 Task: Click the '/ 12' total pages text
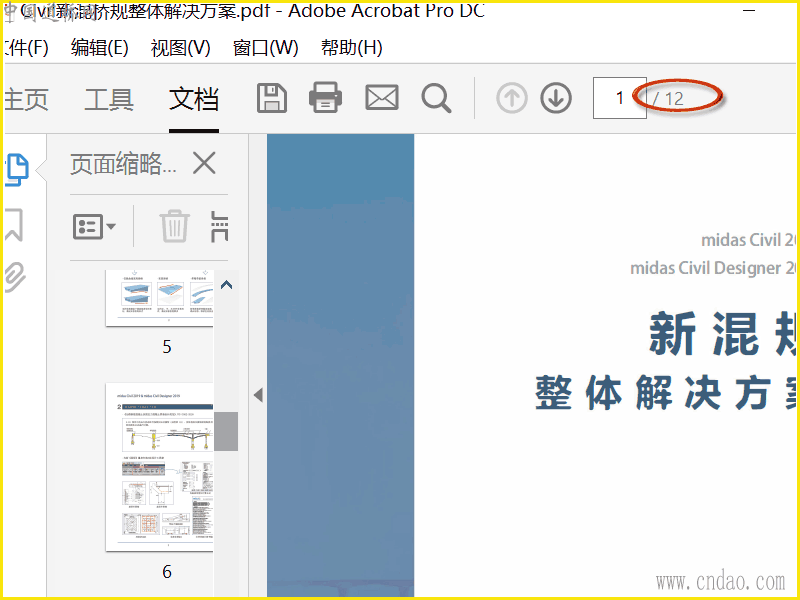click(668, 98)
